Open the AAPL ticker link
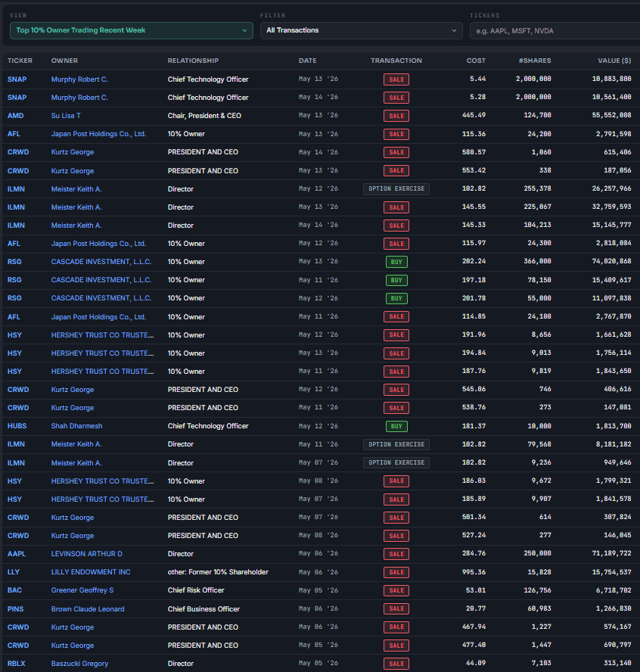 [x=17, y=554]
